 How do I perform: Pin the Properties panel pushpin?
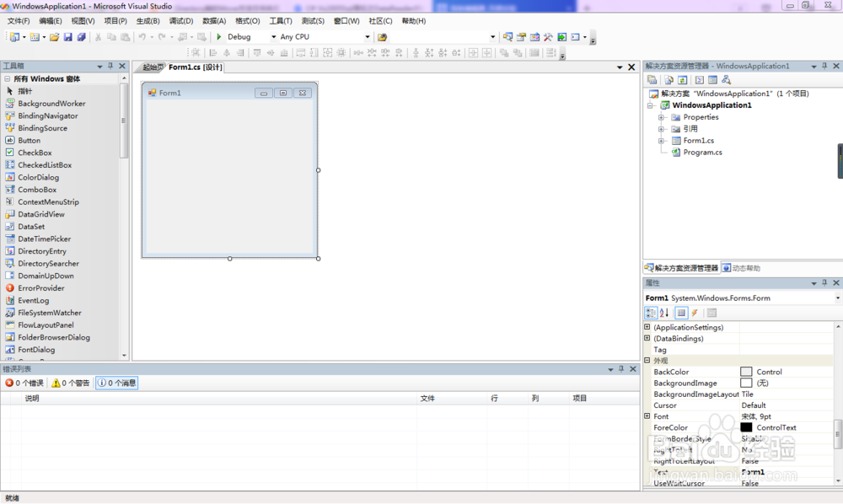click(x=824, y=282)
